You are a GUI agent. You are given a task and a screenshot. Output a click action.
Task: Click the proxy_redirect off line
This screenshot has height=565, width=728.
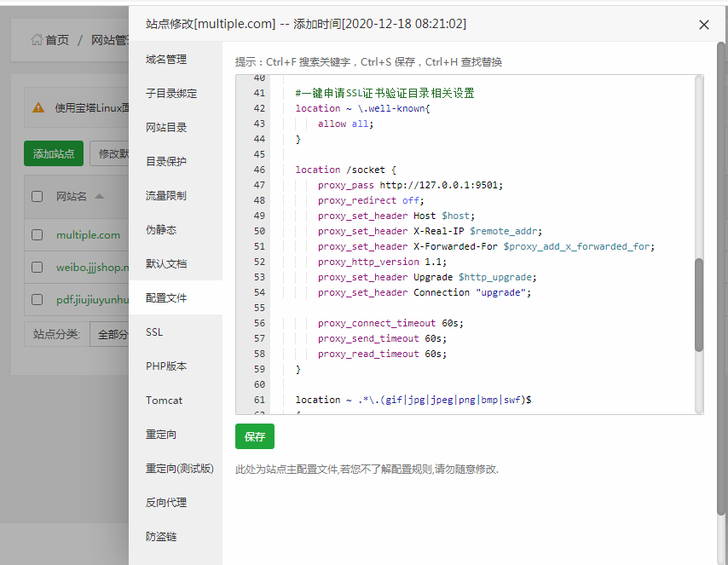[371, 200]
